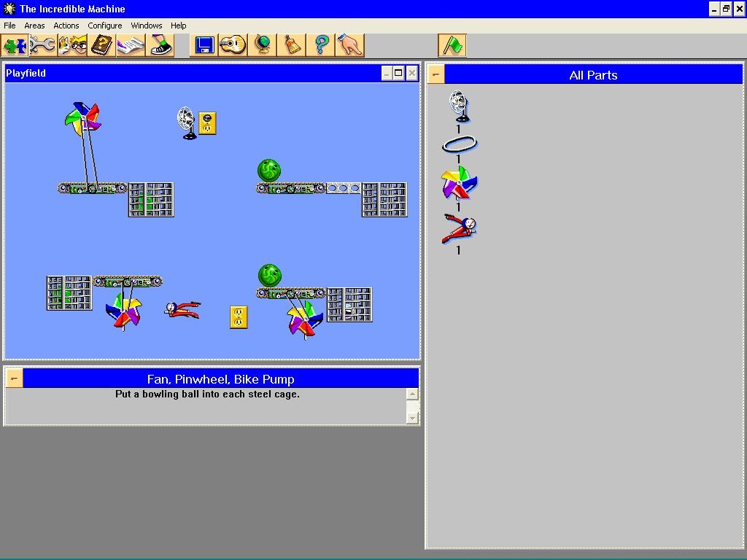Click the cat and professor faces icon

point(72,46)
